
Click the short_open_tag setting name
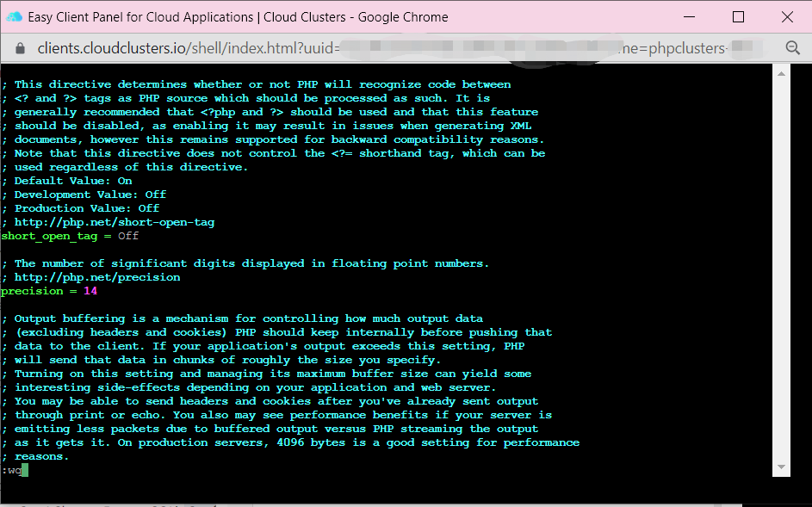tap(49, 236)
